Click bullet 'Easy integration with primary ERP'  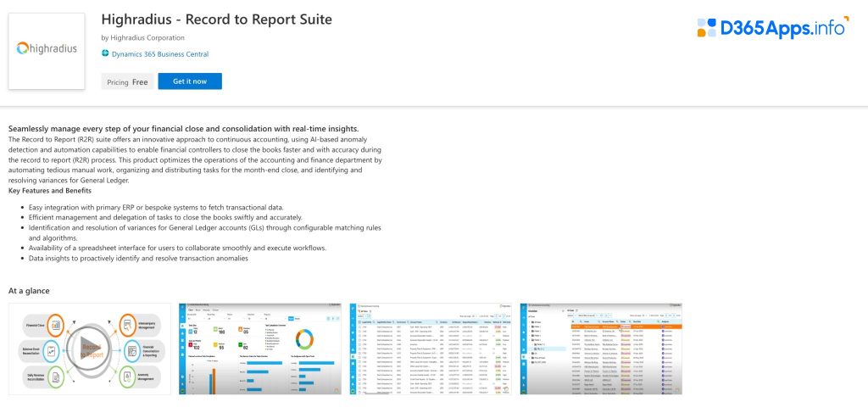click(x=156, y=207)
